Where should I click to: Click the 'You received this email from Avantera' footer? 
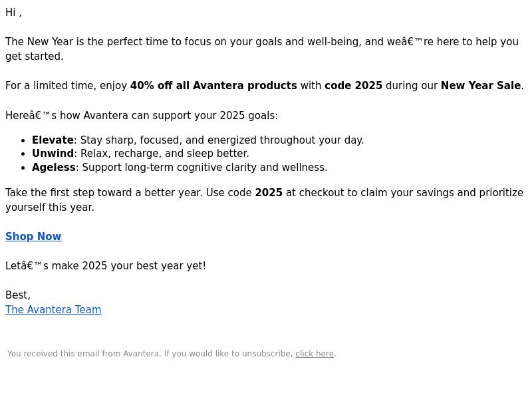[172, 354]
